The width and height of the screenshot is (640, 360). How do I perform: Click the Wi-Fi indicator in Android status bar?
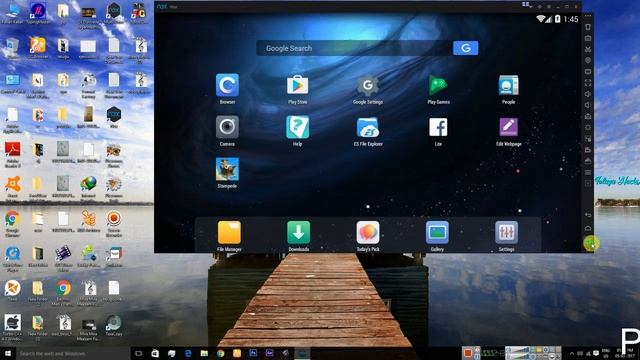coord(540,19)
